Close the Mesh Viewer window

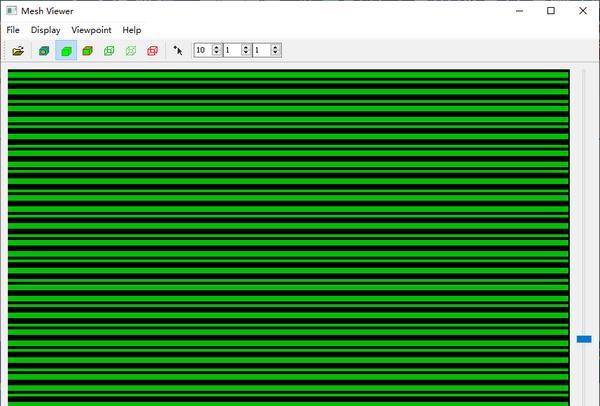(x=583, y=11)
